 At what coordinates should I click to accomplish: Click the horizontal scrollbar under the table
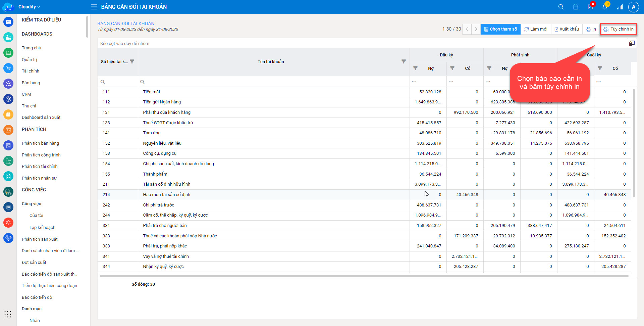(364, 276)
